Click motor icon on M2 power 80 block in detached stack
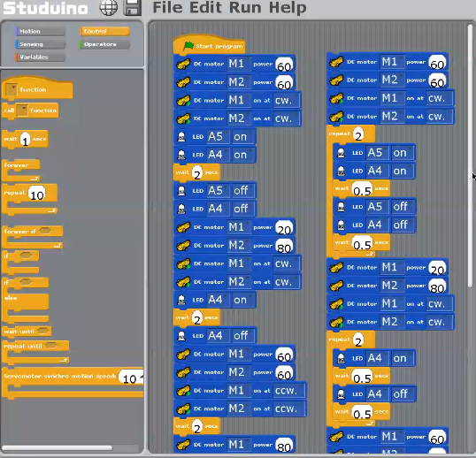 click(x=337, y=286)
